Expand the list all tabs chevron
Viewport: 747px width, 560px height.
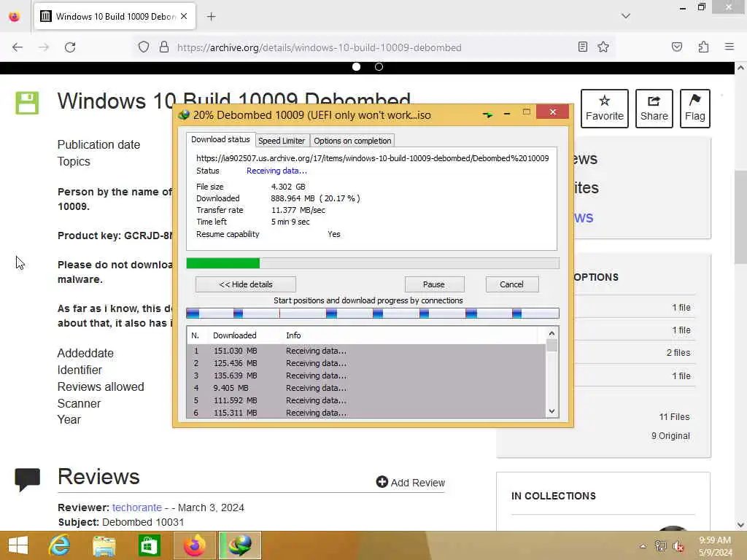(626, 16)
